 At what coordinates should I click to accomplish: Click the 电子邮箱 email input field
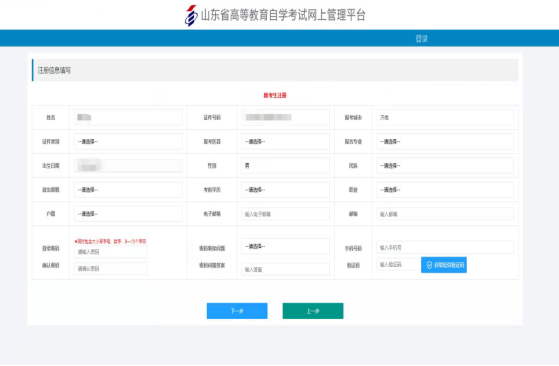coord(285,214)
